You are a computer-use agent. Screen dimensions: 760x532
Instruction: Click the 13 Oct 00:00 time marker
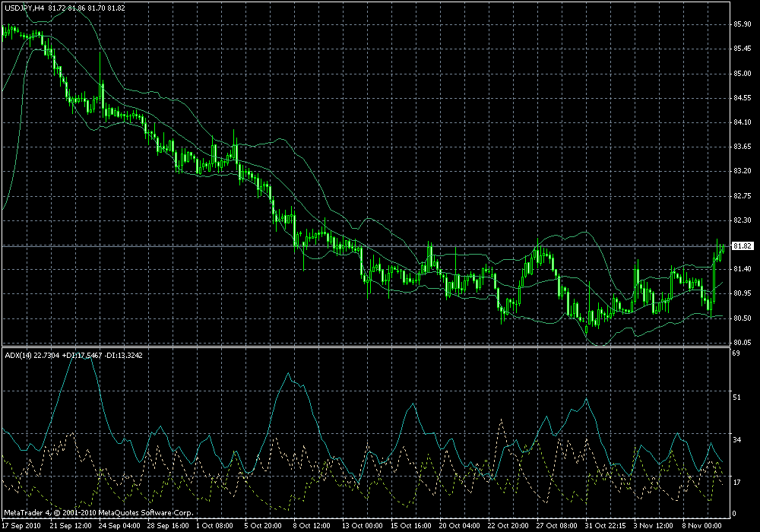(362, 526)
